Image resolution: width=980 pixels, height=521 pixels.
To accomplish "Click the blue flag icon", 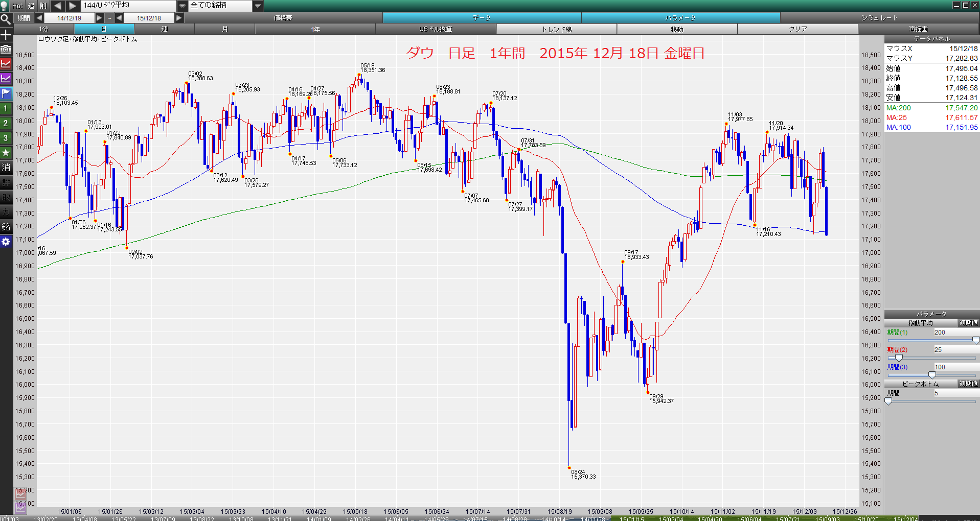I will [x=6, y=93].
